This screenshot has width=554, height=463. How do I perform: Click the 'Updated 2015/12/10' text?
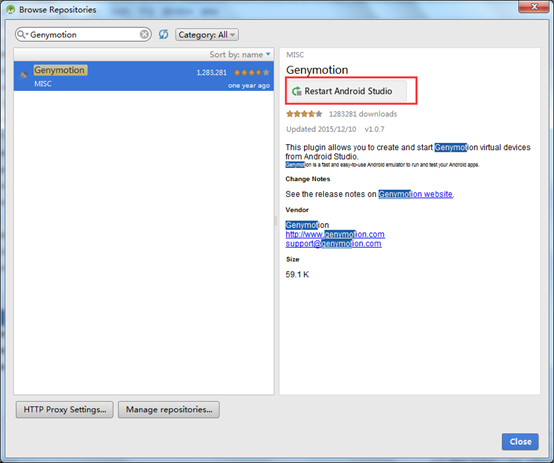[x=321, y=129]
